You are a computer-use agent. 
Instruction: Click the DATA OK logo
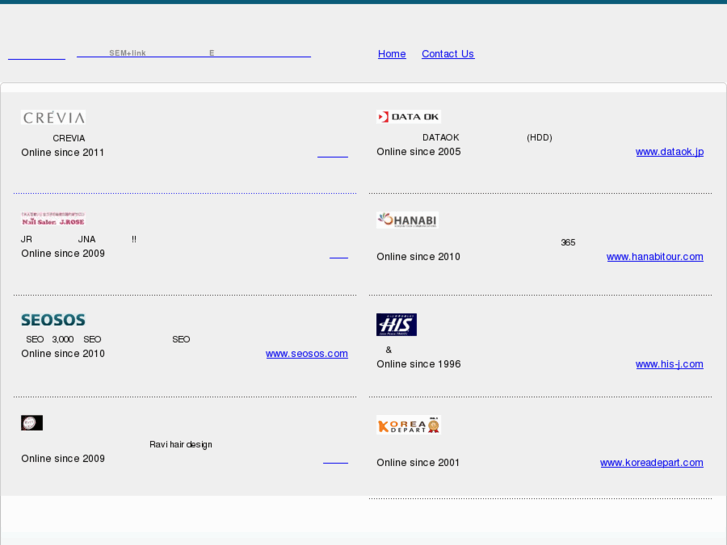(x=408, y=116)
